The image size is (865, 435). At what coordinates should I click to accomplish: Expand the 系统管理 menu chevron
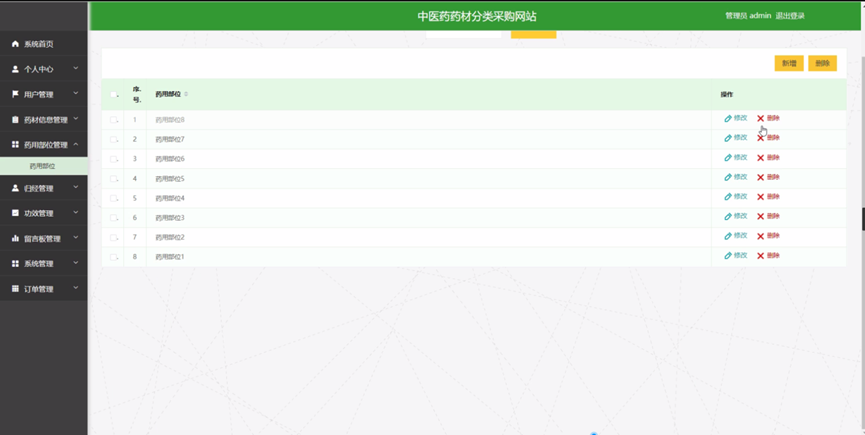[x=76, y=262]
